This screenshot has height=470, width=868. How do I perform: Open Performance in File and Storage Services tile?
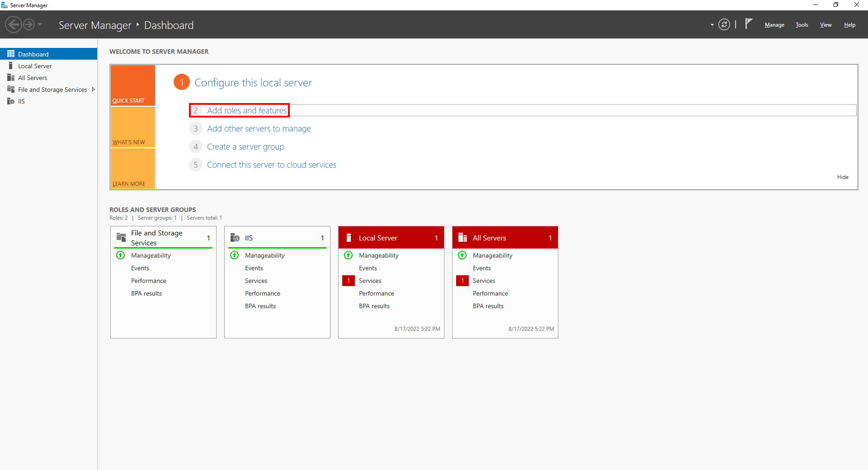point(149,281)
